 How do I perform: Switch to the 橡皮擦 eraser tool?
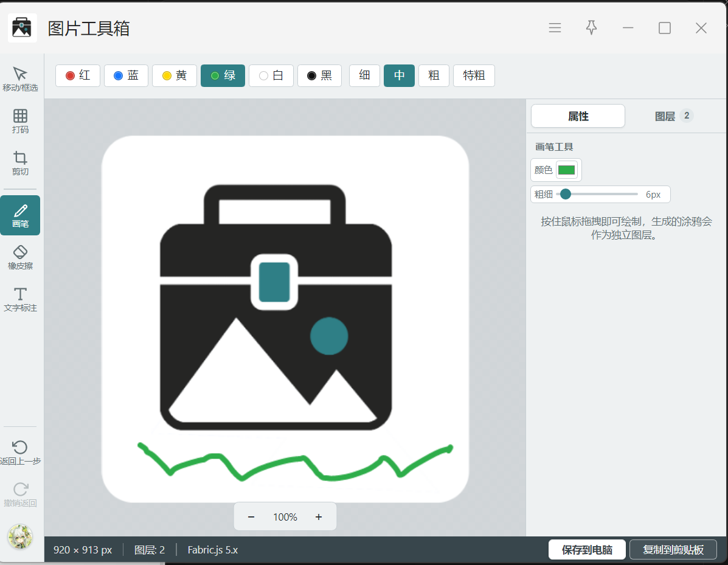point(20,257)
